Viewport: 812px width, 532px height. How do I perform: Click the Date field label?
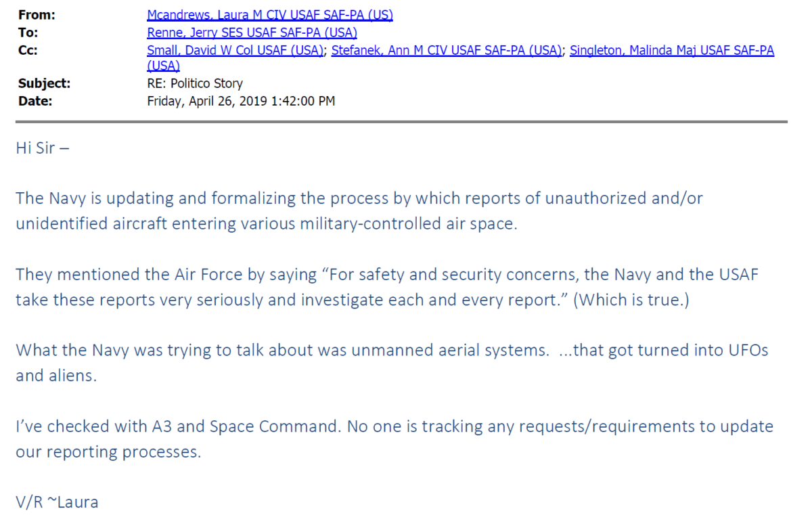(x=35, y=101)
